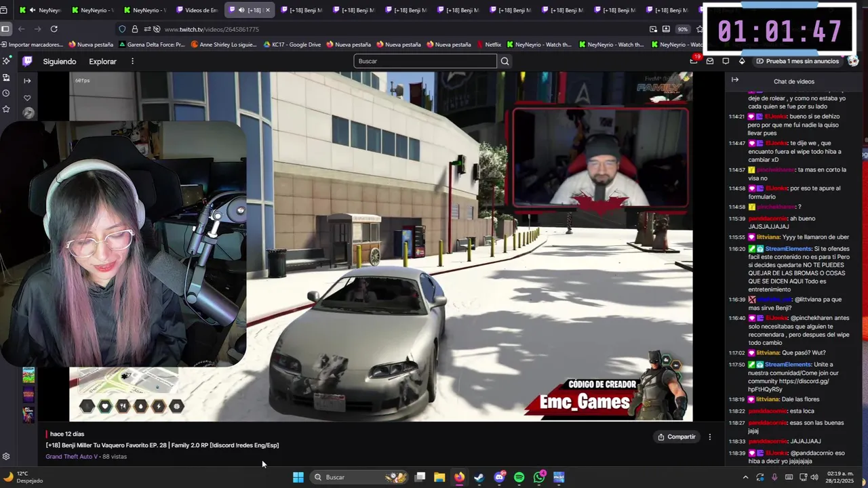
Task: Open Discord from the taskbar
Action: click(500, 477)
